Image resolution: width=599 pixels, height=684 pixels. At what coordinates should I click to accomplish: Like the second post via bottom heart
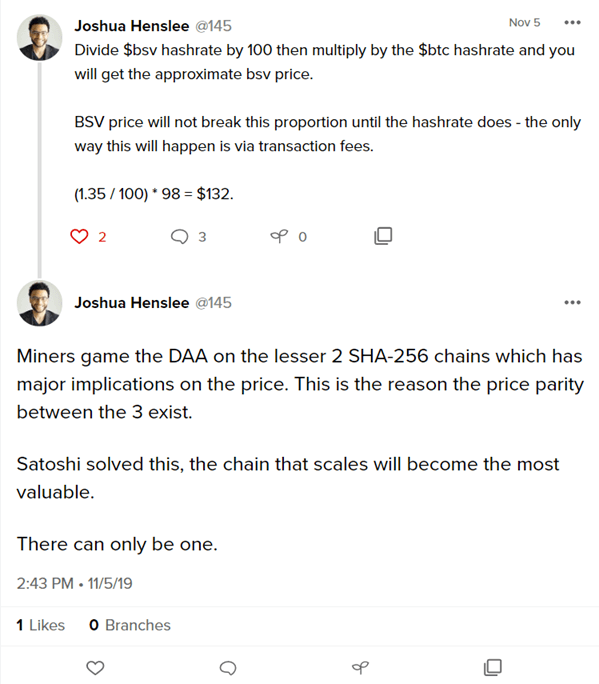(x=95, y=667)
